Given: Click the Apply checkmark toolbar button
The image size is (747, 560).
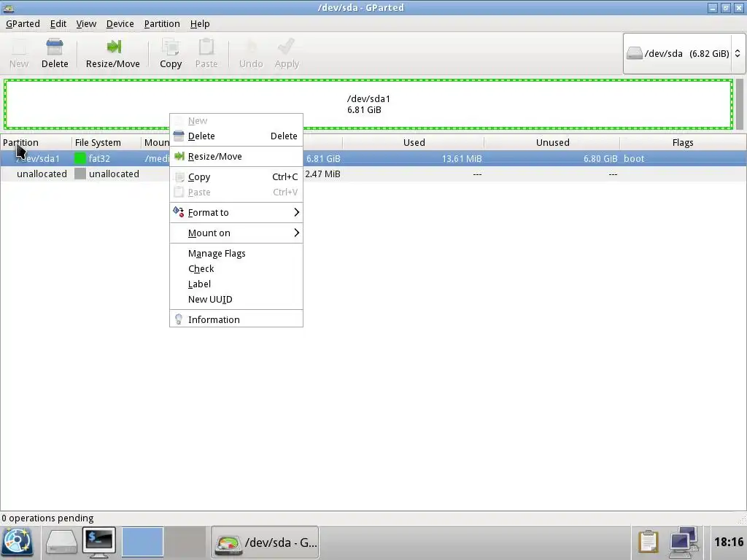Looking at the screenshot, I should tap(286, 53).
